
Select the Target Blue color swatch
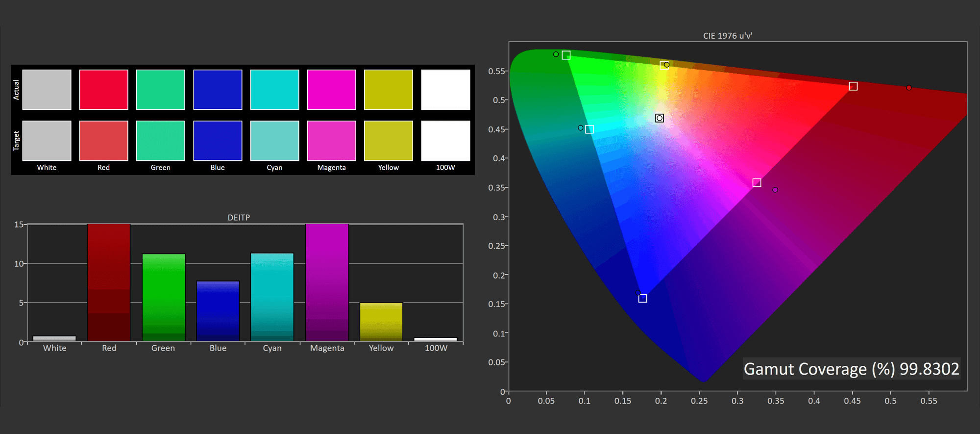pyautogui.click(x=218, y=141)
